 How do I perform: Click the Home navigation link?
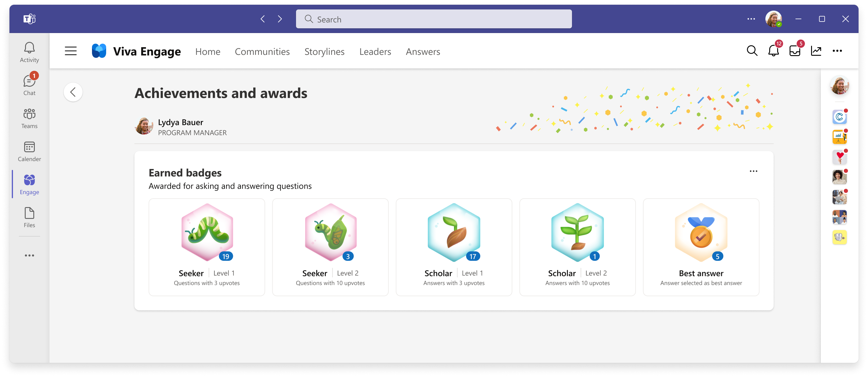point(208,52)
